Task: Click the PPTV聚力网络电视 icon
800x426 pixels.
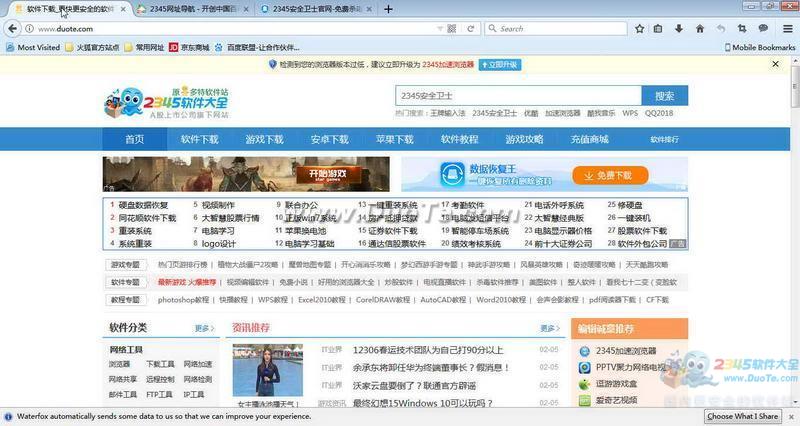Action: tap(585, 367)
